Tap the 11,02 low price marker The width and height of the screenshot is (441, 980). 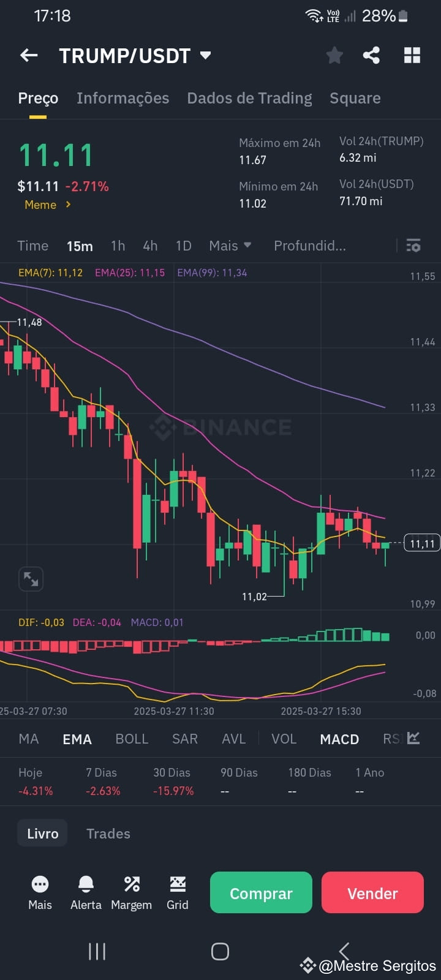pos(254,597)
